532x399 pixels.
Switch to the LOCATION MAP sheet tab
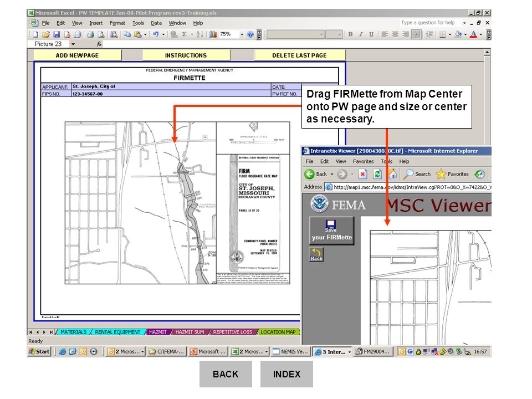278,332
